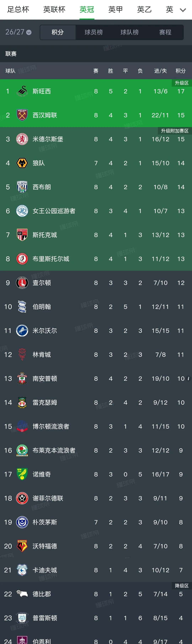This screenshot has width=192, height=644.
Task: Select the Stoke City crest icon
Action: (x=22, y=235)
